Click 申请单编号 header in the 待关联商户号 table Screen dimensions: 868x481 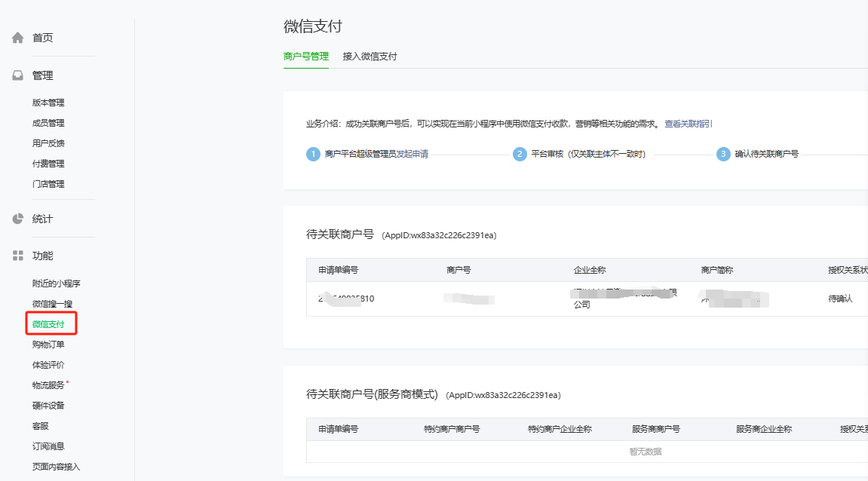click(339, 270)
